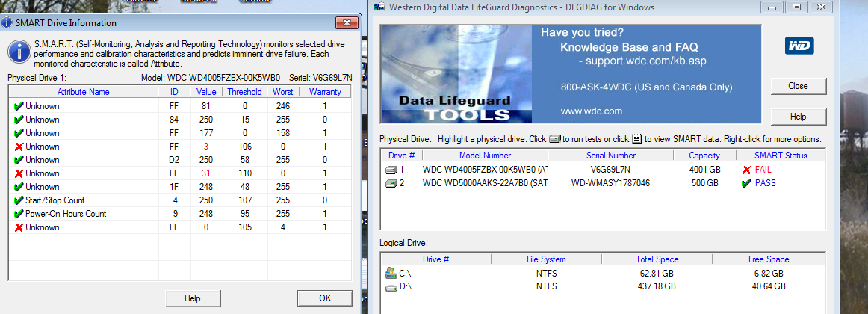The image size is (868, 314).
Task: Sort by Attribute Name column header
Action: pyautogui.click(x=84, y=92)
